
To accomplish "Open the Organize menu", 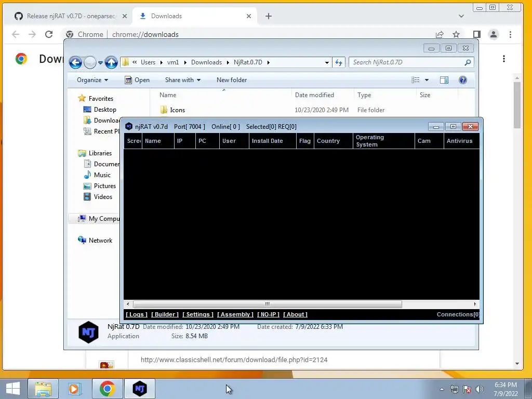I will (92, 80).
